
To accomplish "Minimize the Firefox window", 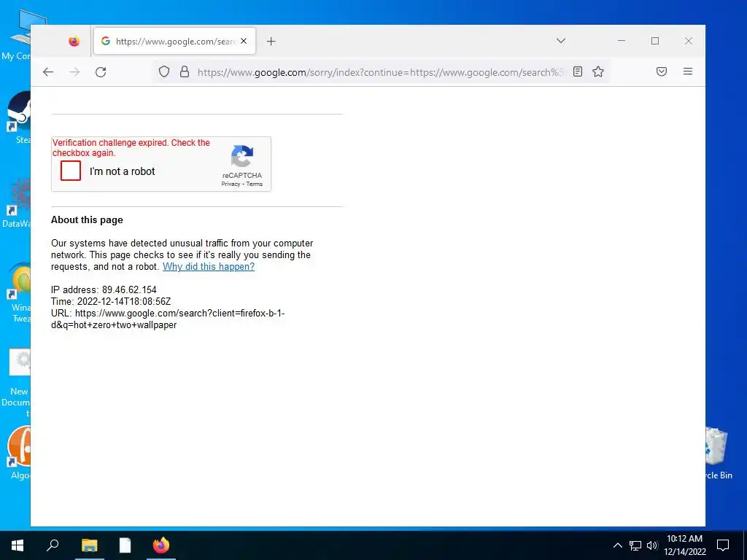I will click(622, 41).
